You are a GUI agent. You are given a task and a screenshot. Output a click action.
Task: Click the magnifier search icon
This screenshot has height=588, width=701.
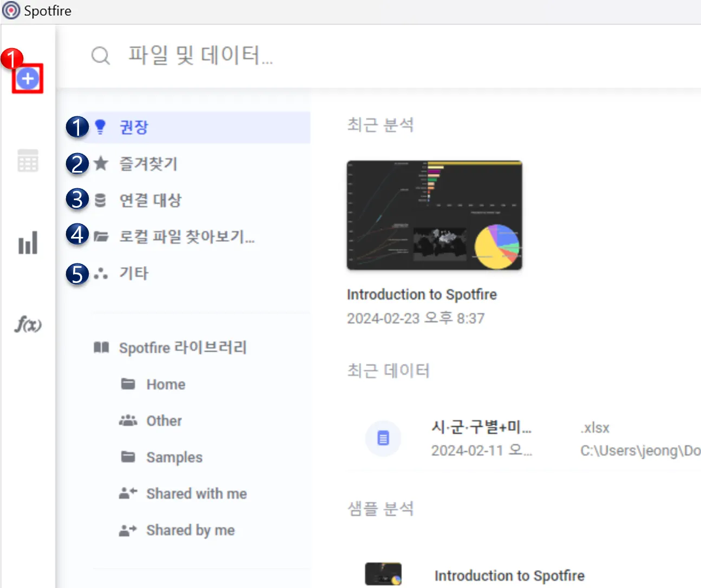(x=101, y=55)
